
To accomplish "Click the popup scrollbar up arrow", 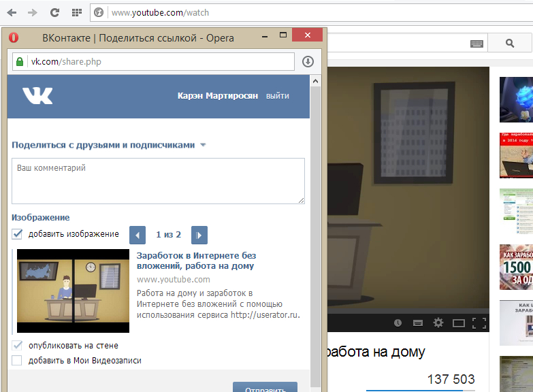I will pyautogui.click(x=315, y=81).
